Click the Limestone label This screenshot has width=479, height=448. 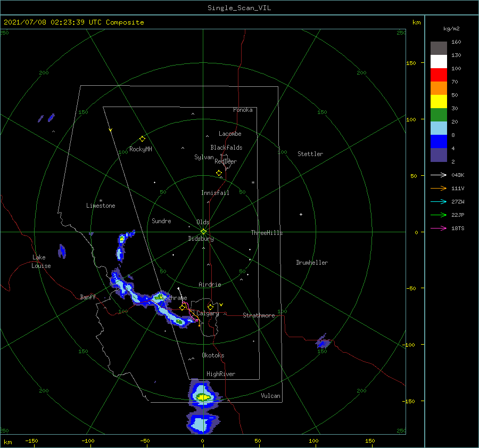101,206
